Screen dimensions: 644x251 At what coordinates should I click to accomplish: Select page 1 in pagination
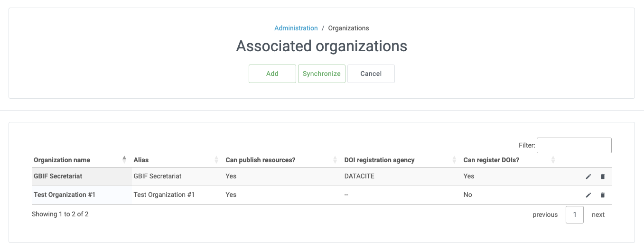pos(574,214)
